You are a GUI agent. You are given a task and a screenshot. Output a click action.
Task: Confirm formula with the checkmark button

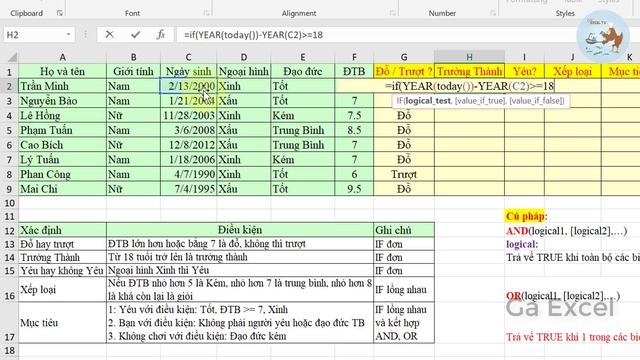[x=136, y=35]
